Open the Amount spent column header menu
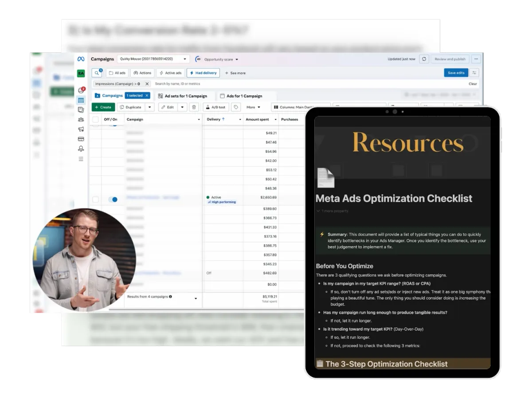 coord(276,120)
